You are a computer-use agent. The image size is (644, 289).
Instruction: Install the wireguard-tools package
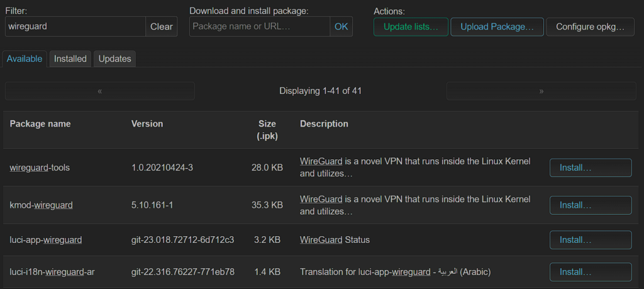click(591, 167)
